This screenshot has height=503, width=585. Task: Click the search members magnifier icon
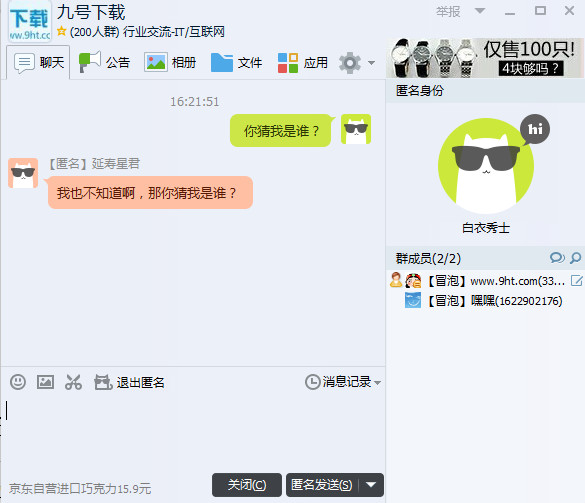[x=576, y=258]
